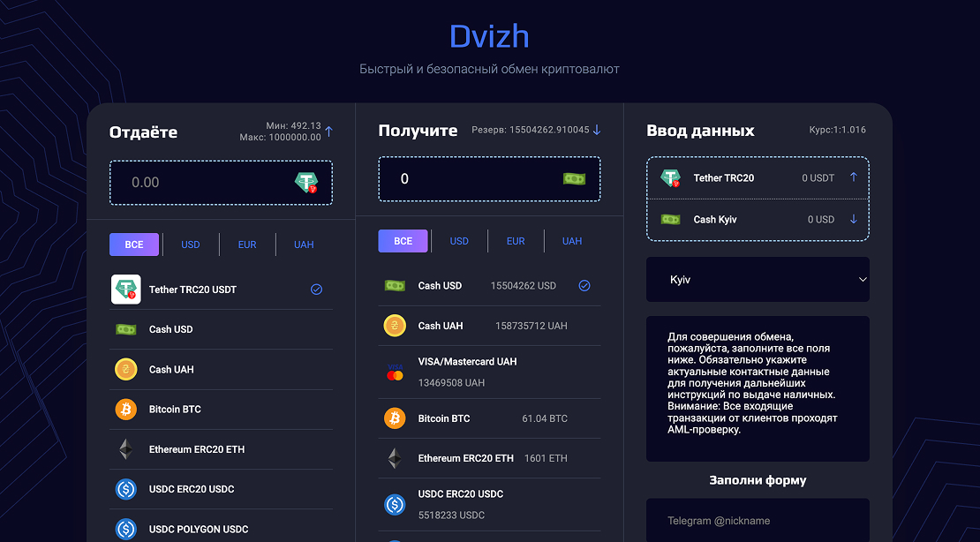Viewport: 980px width, 542px height.
Task: Open the Kyiv city dropdown
Action: point(758,280)
